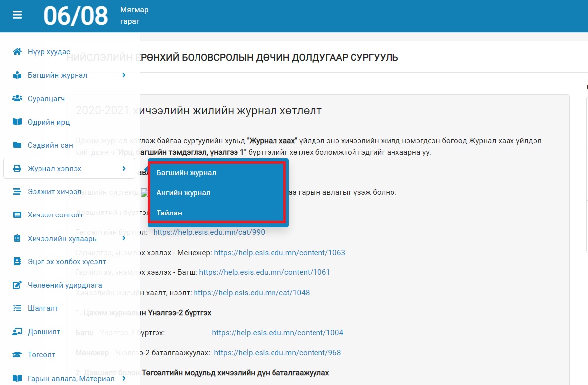Click the Шалгалт checklist icon

17,308
